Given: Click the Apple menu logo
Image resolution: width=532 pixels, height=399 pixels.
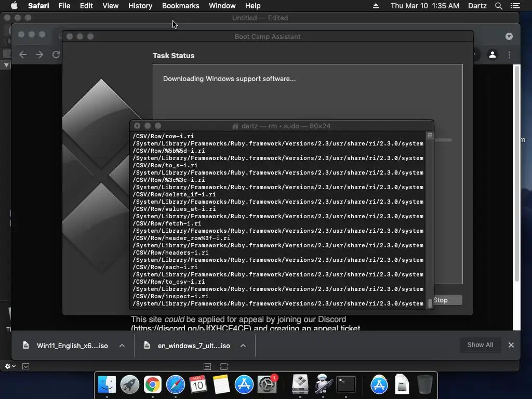Looking at the screenshot, I should pyautogui.click(x=14, y=6).
